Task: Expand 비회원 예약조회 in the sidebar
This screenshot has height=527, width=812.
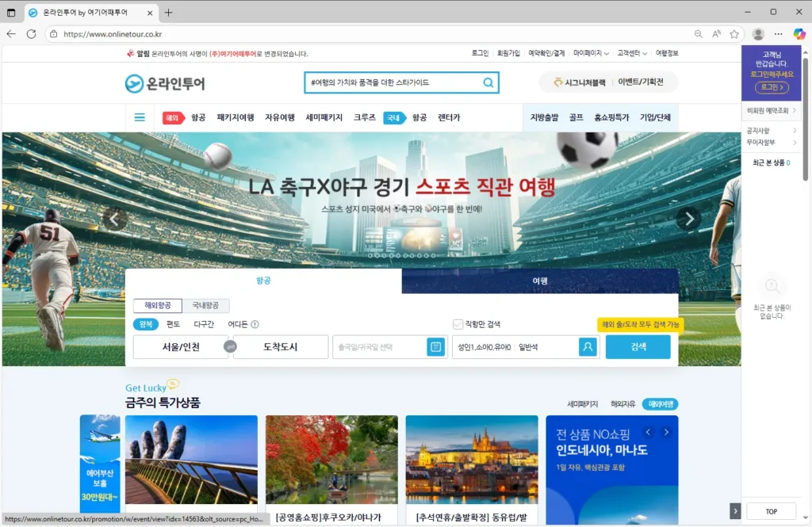Action: [x=772, y=110]
